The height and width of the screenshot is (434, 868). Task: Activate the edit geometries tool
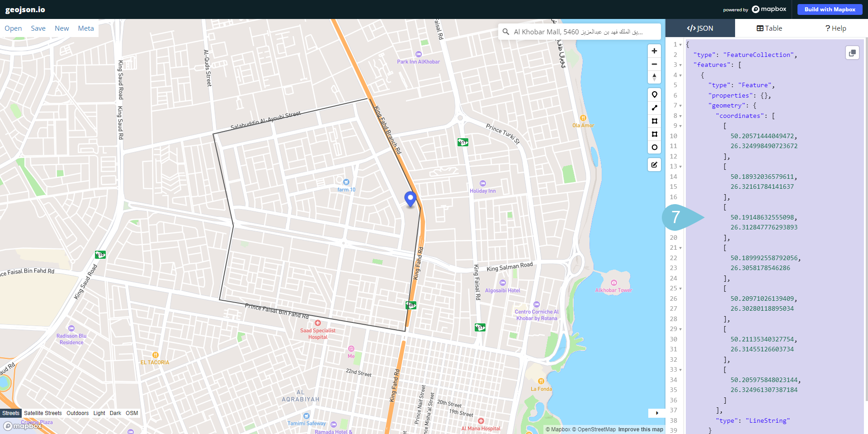654,165
